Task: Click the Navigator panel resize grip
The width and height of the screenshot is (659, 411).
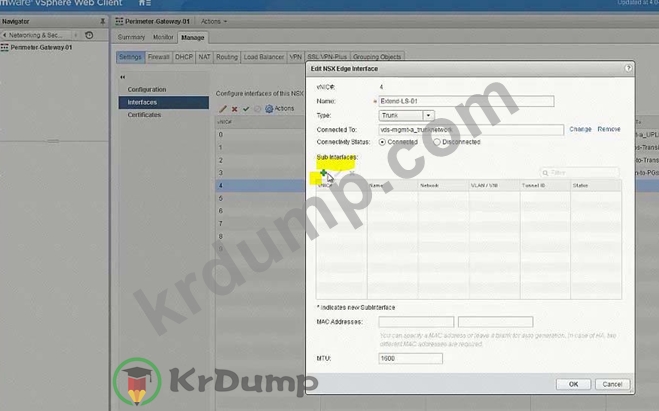Action: pyautogui.click(x=53, y=141)
